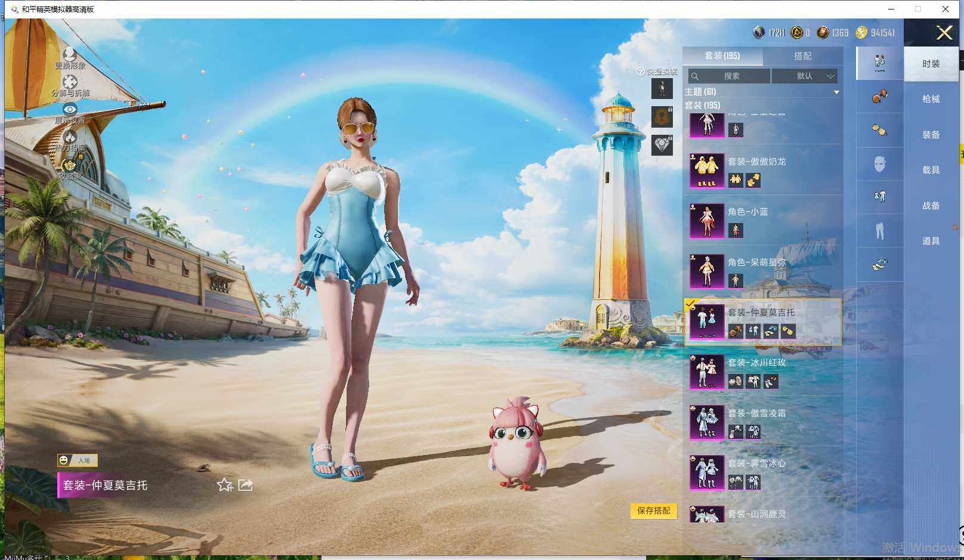
Task: Click the bronze 1369 currency icon
Action: (823, 32)
